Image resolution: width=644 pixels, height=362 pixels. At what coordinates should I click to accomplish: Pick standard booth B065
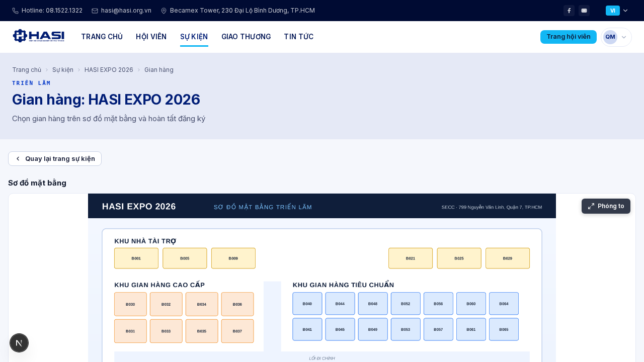coord(504,329)
